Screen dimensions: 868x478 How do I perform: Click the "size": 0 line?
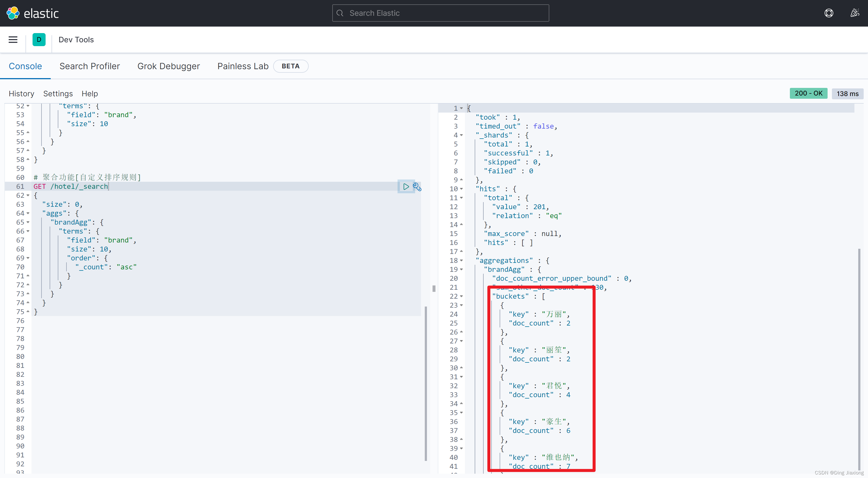tap(62, 205)
